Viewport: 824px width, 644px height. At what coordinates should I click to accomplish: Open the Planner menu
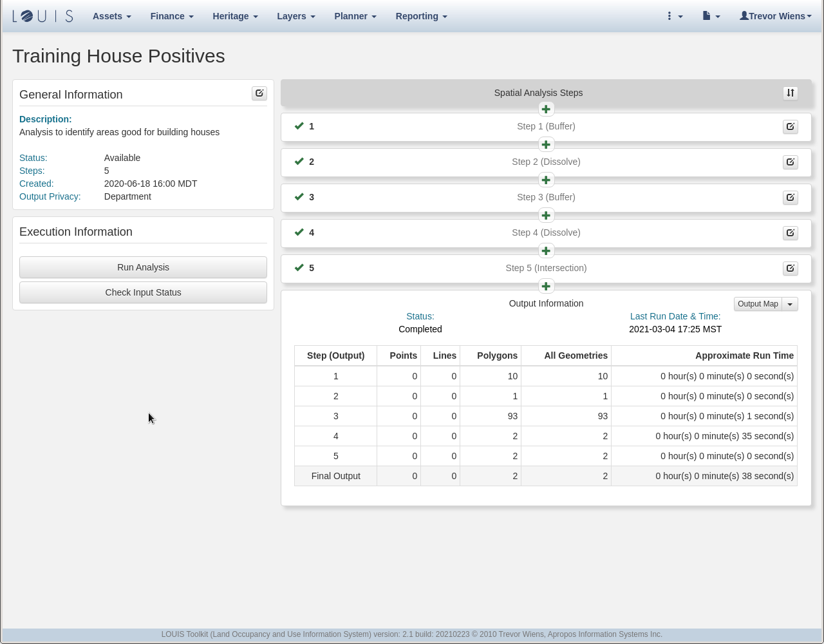(x=355, y=16)
